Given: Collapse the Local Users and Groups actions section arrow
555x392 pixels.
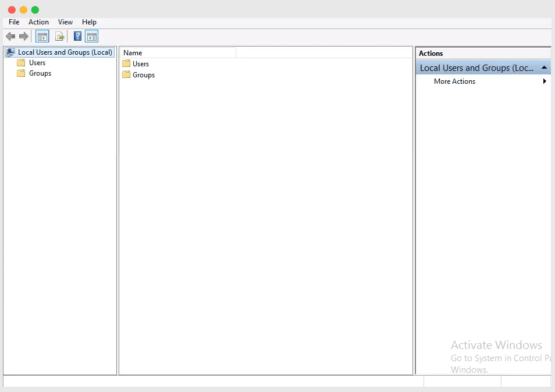Looking at the screenshot, I should [544, 67].
